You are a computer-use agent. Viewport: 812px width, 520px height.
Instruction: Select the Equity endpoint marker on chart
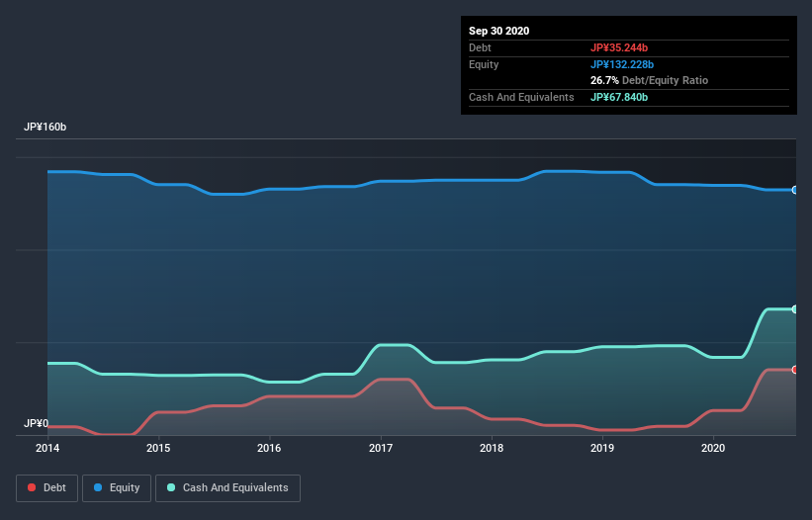tap(795, 190)
